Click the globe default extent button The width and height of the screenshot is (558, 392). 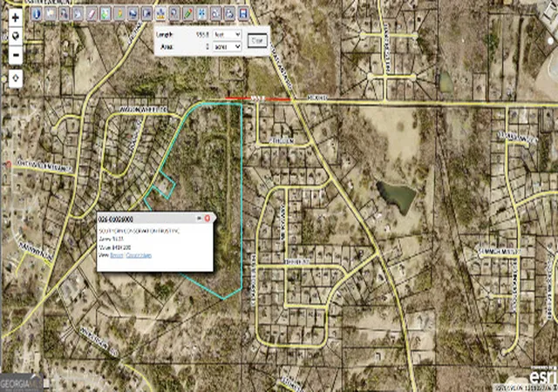coord(16,37)
